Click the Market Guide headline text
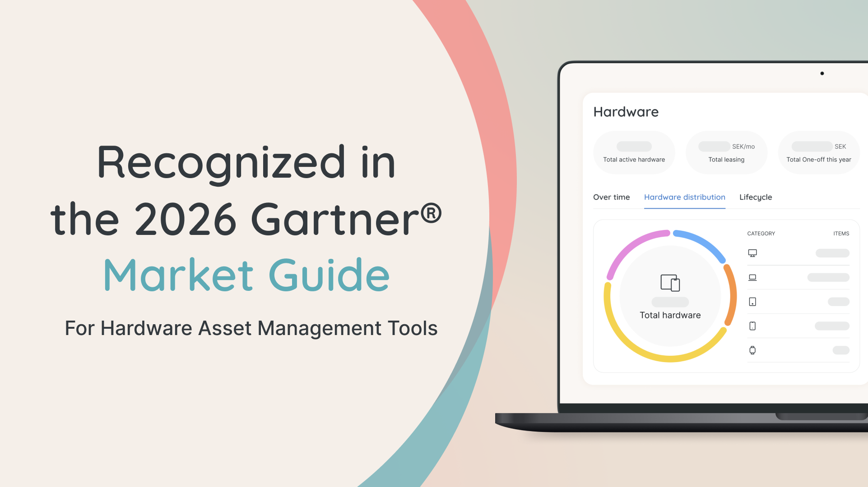Screen dimensions: 868x487 tap(246, 275)
